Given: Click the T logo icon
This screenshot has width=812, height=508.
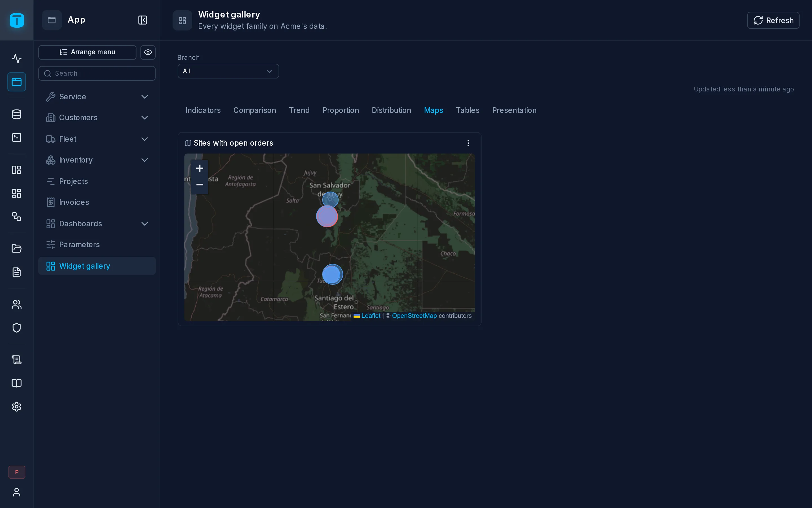Looking at the screenshot, I should 17,20.
